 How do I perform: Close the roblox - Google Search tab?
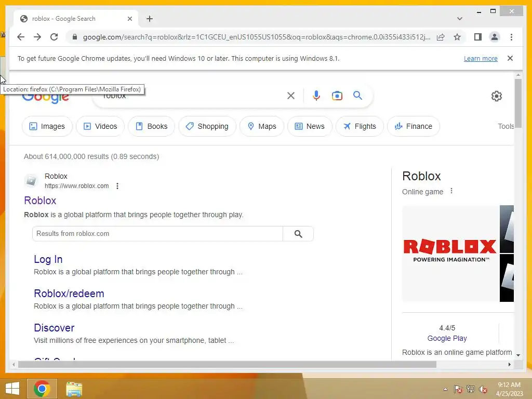tap(129, 19)
